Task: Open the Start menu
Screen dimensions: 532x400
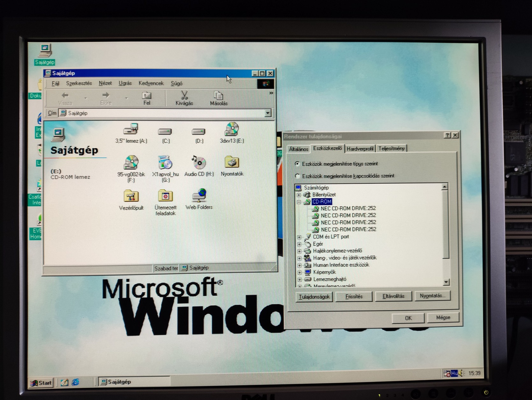Action: coord(41,383)
